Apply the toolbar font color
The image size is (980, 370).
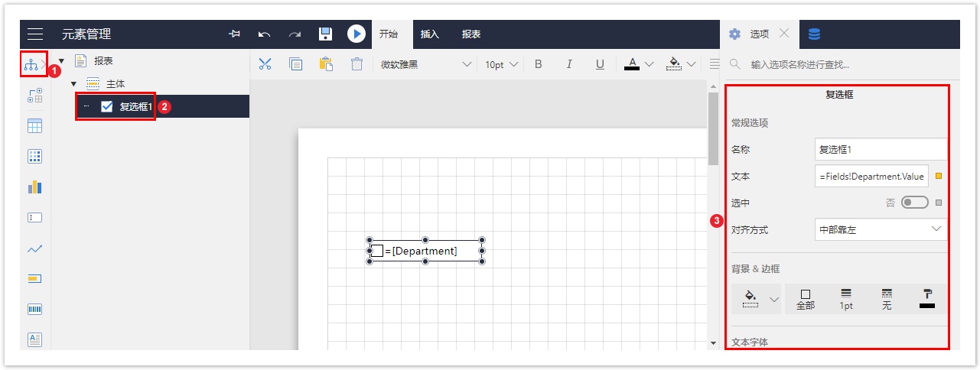coord(632,64)
